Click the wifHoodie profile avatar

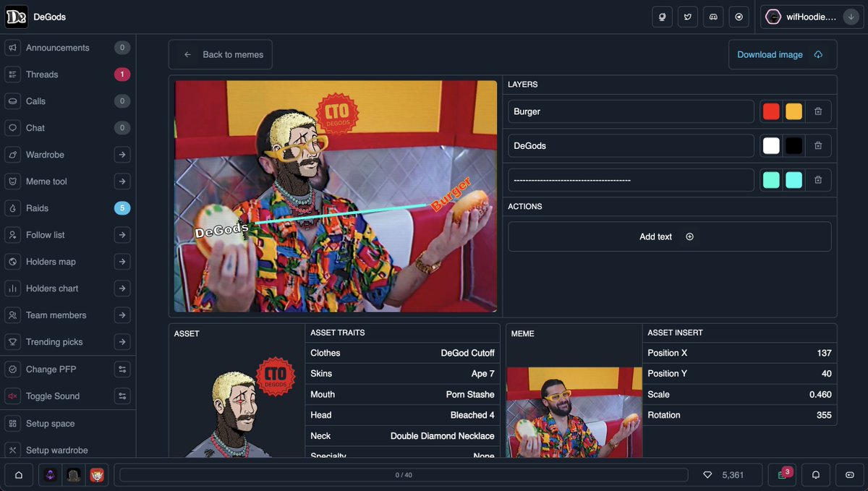773,17
